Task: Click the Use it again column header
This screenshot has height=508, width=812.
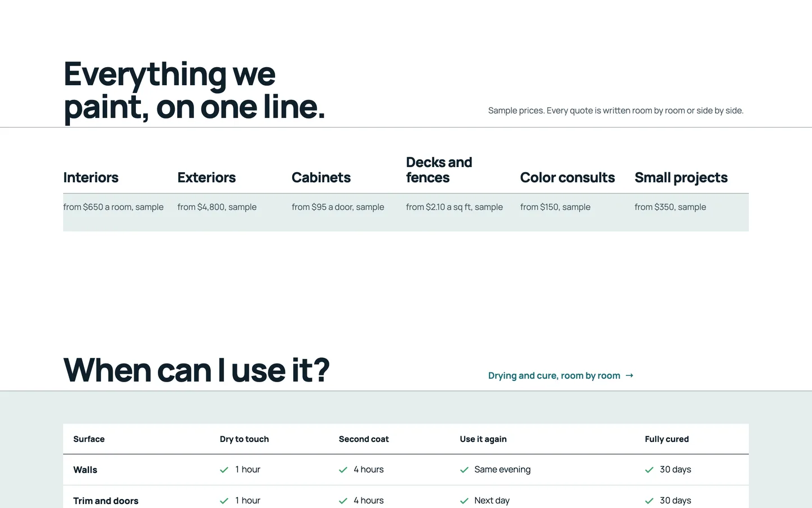Action: tap(483, 439)
